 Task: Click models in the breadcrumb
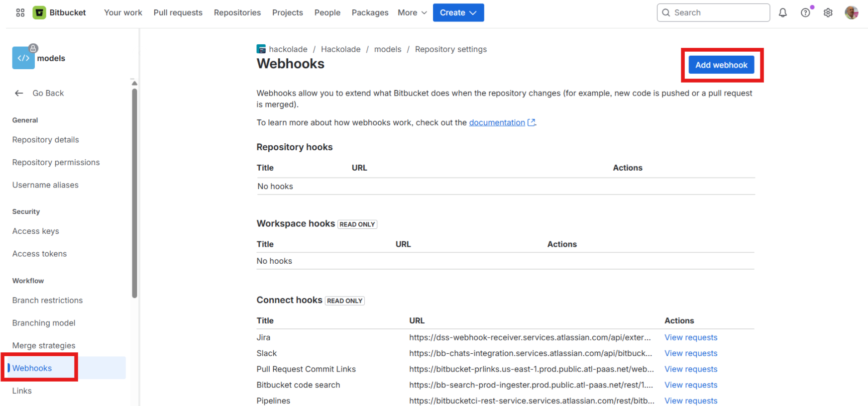(388, 49)
